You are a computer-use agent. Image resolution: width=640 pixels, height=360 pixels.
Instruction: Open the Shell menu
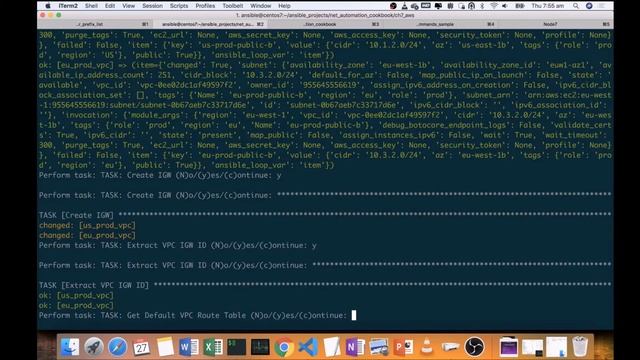(91, 6)
